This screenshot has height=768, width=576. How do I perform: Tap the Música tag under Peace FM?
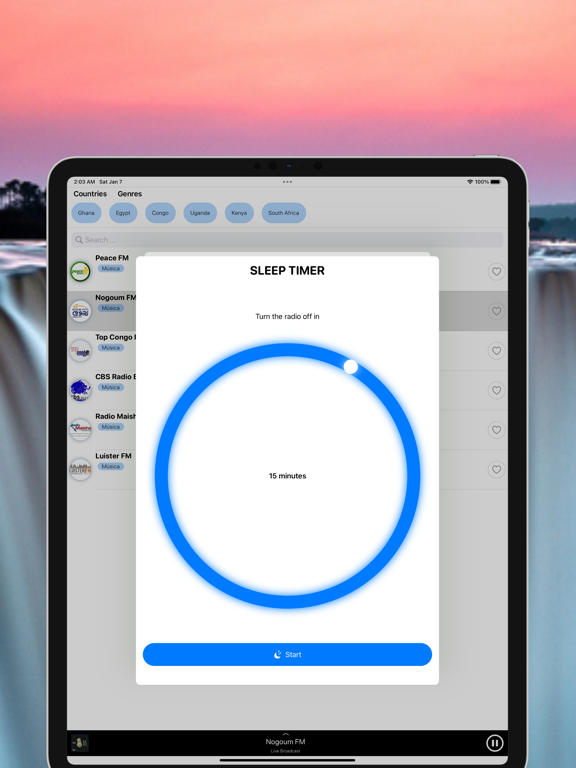[x=111, y=268]
